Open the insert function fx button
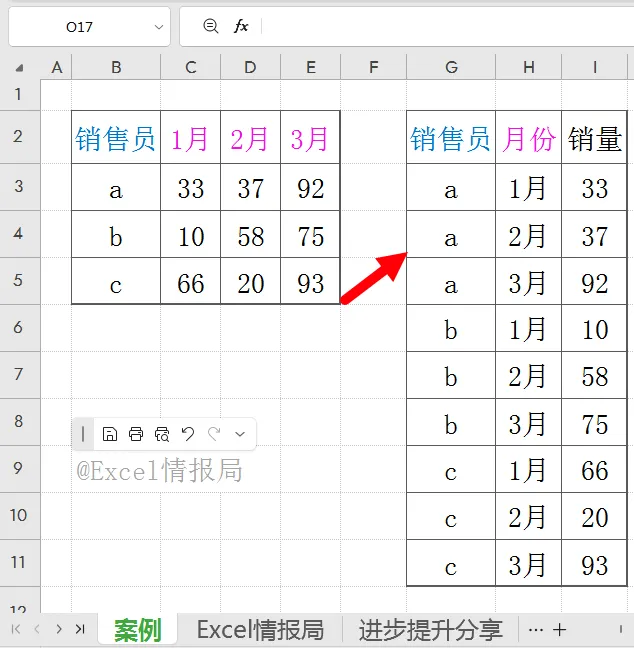This screenshot has height=648, width=634. coord(241,26)
